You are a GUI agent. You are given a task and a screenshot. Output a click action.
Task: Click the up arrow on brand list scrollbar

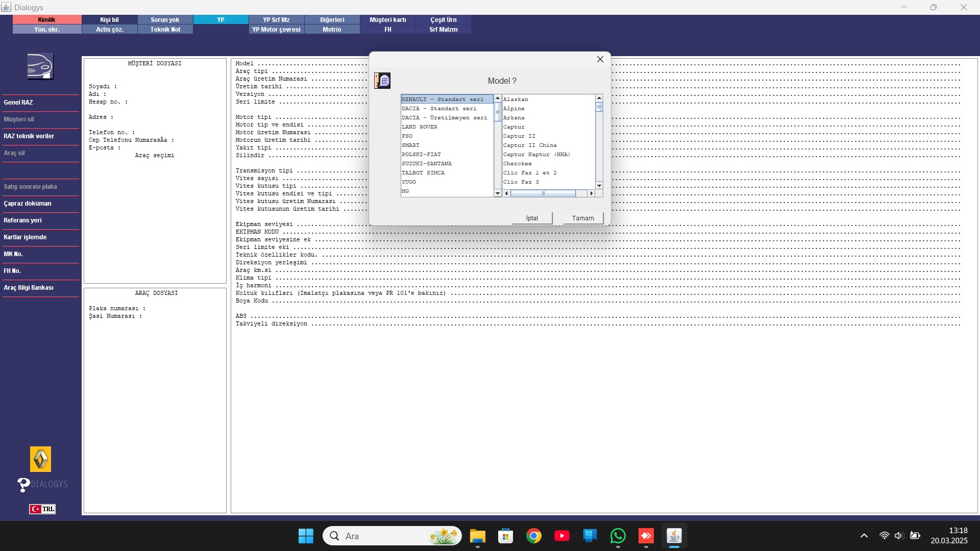point(498,98)
